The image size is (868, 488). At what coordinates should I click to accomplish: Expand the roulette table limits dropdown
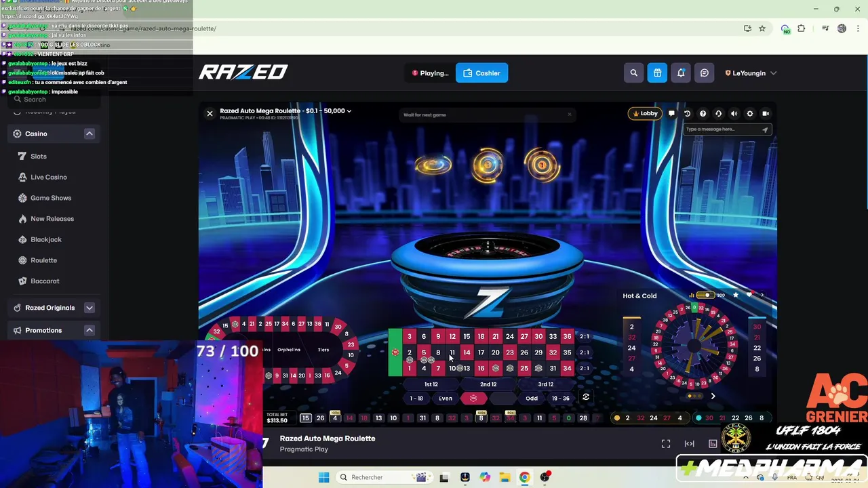(349, 110)
